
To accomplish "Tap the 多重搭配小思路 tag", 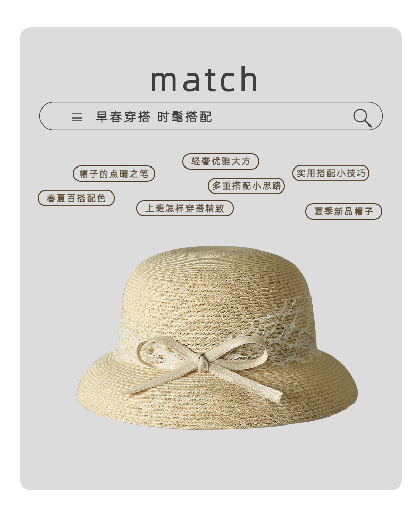I will pos(247,186).
